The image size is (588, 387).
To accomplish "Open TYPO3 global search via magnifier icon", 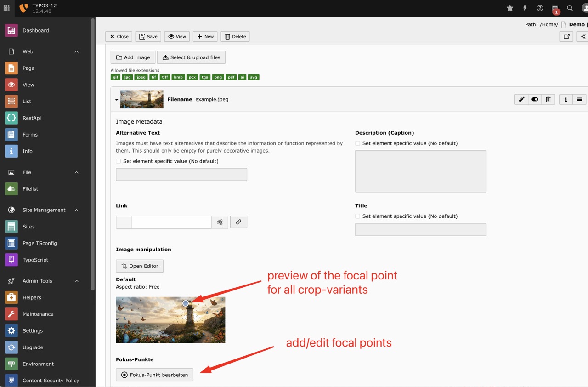I will [570, 8].
